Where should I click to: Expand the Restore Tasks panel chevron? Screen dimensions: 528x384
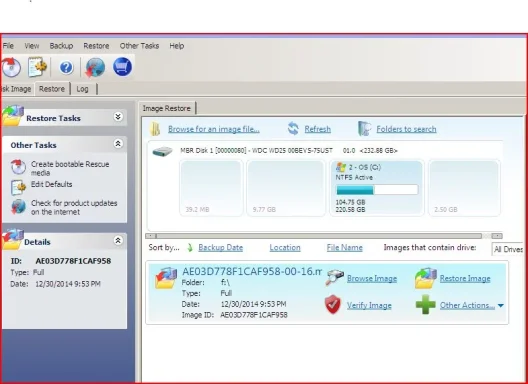coord(118,117)
